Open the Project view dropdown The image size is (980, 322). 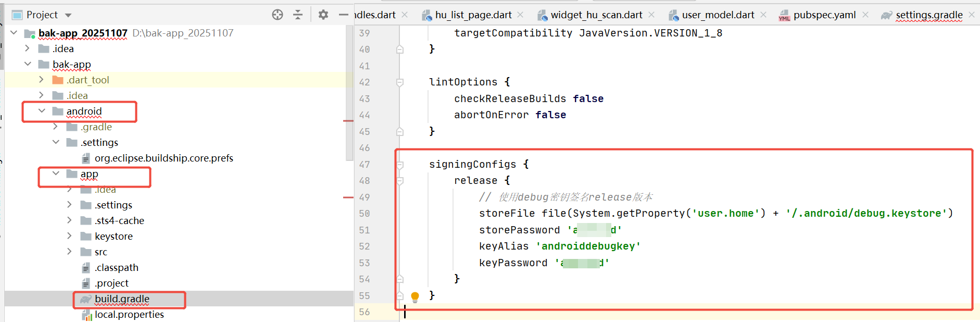68,15
